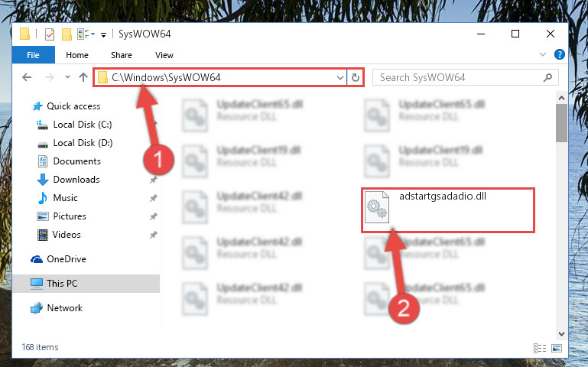Screen dimensions: 588x367
Task: Click the Up one level arrow
Action: (x=83, y=77)
